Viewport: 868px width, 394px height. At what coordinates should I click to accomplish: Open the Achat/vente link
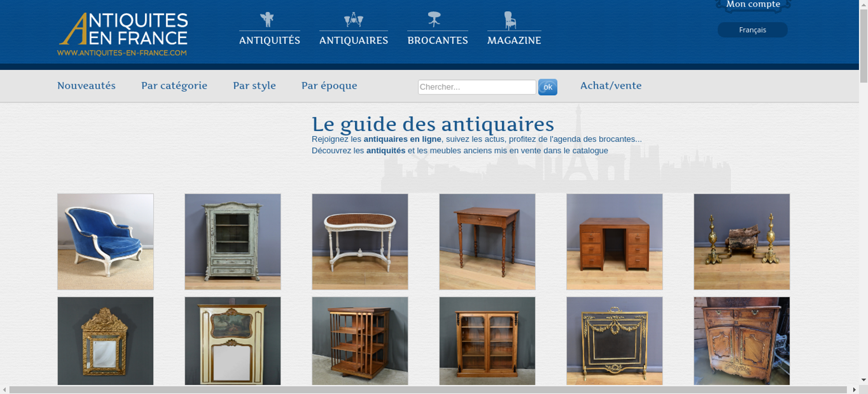point(611,85)
